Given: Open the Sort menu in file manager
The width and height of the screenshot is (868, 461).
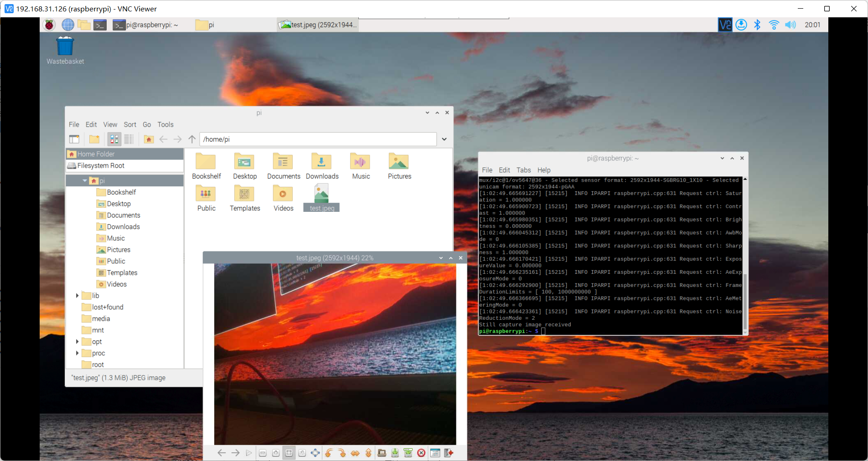Looking at the screenshot, I should point(130,124).
